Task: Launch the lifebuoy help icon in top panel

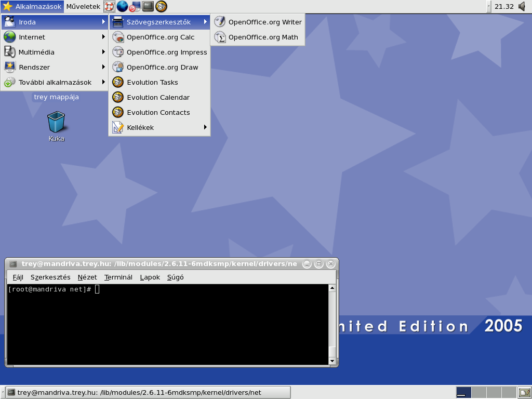Action: click(109, 6)
